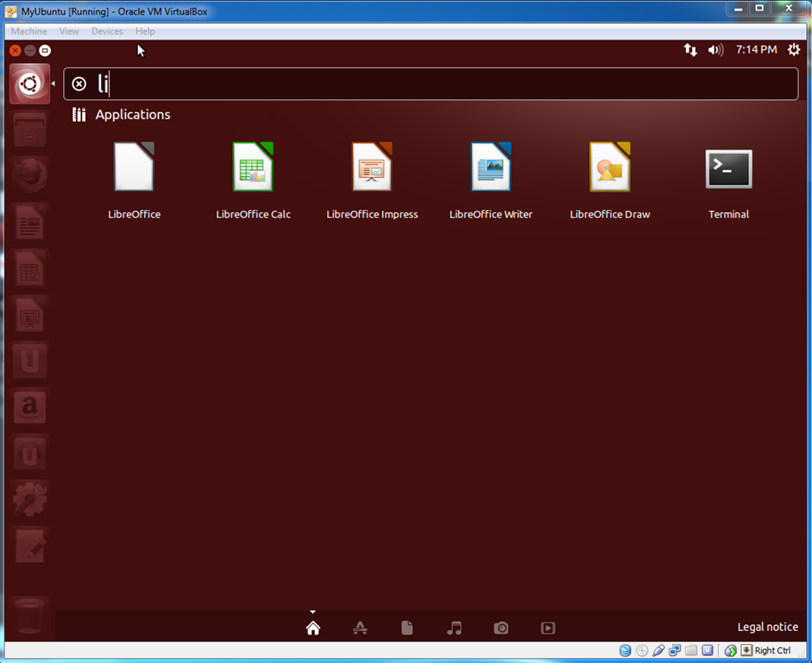This screenshot has height=663, width=812.
Task: Click inside the Dash search field
Action: pyautogui.click(x=431, y=84)
